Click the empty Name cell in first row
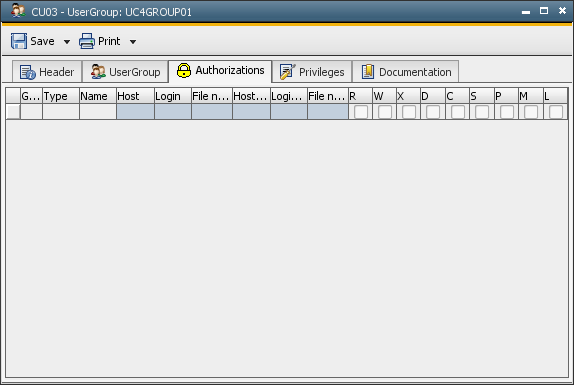Image resolution: width=574 pixels, height=385 pixels. click(98, 112)
